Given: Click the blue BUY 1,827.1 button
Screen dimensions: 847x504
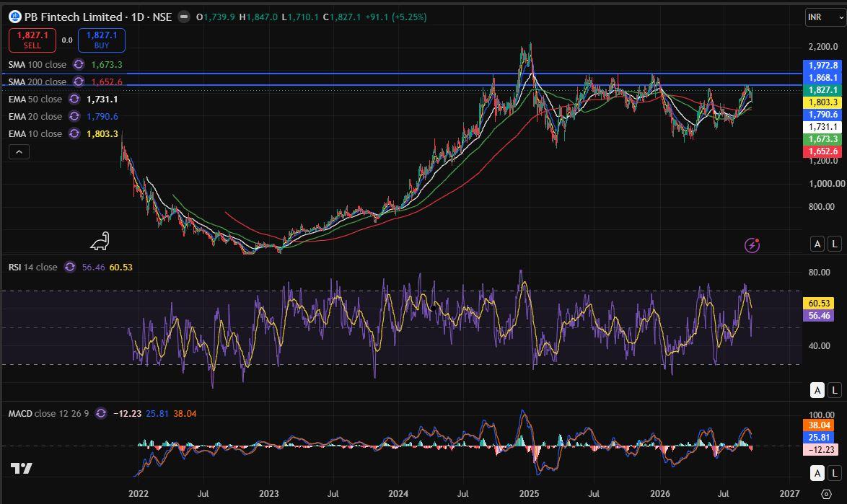Looking at the screenshot, I should tap(102, 40).
